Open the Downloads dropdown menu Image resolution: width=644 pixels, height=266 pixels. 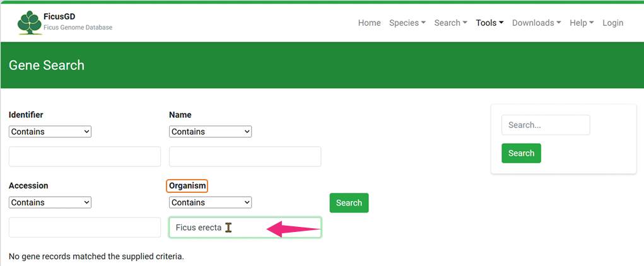(x=536, y=23)
